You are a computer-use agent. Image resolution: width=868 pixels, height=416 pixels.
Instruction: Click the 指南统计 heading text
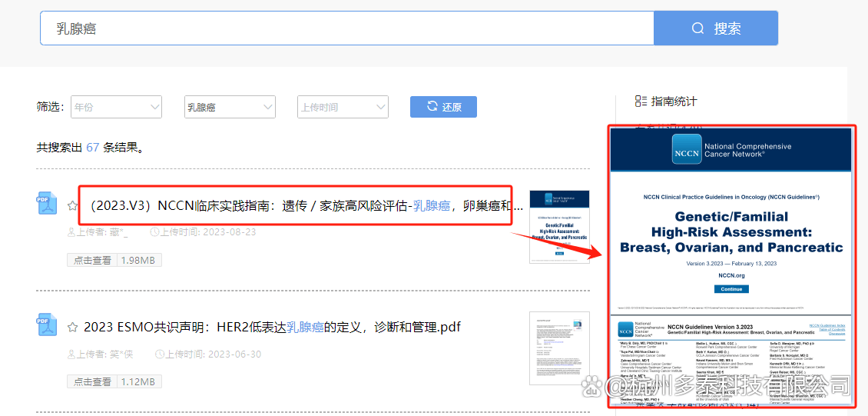(x=674, y=102)
